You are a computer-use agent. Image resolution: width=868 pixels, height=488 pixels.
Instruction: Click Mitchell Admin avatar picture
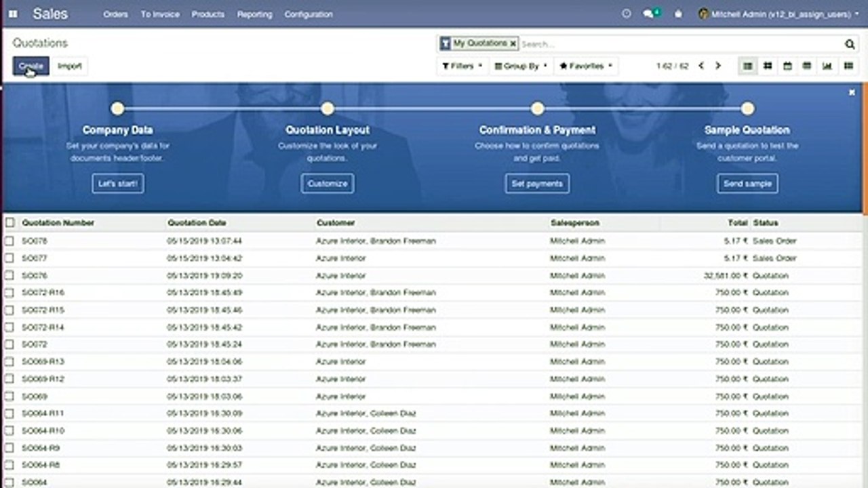pyautogui.click(x=703, y=14)
